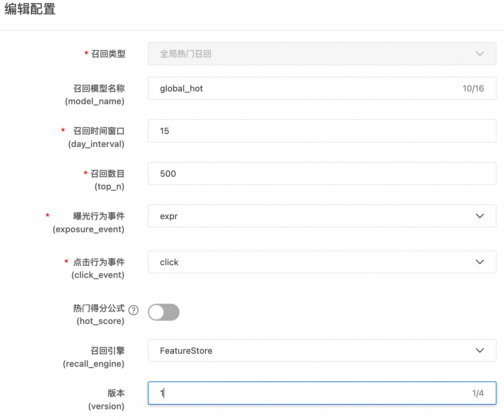Click the 召回时间窗口 label
The width and height of the screenshot is (504, 420).
coord(99,131)
